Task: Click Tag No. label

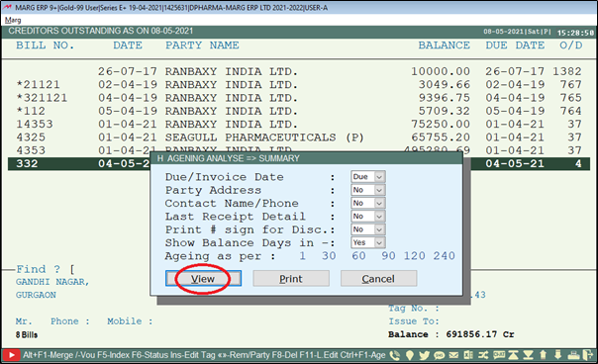Action: click(414, 308)
